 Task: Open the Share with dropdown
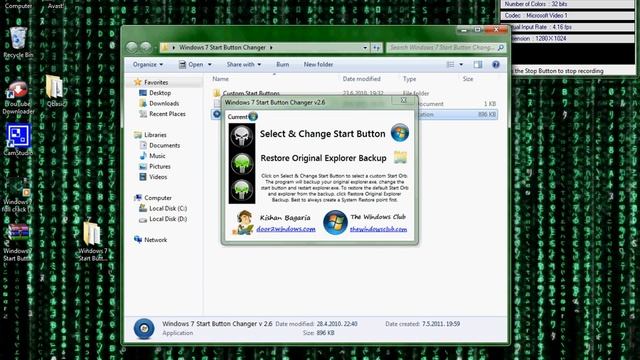(244, 64)
